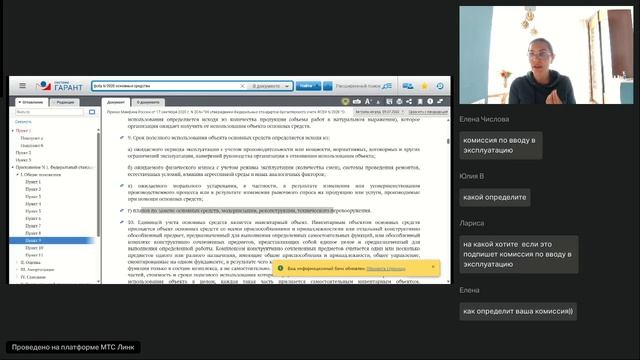Expand the II. Оценка section
The image size is (640, 360).
pyautogui.click(x=18, y=262)
